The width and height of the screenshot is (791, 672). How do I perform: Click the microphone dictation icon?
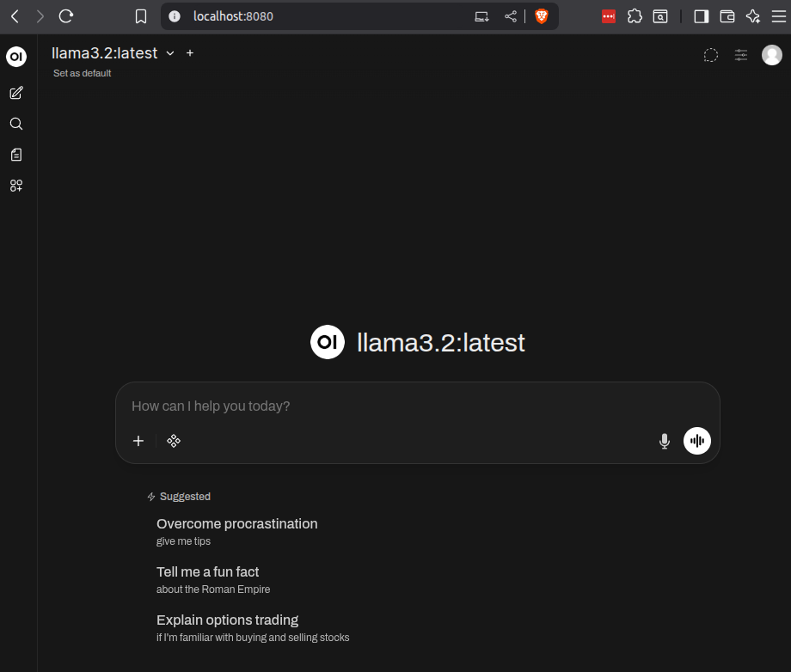click(x=664, y=441)
